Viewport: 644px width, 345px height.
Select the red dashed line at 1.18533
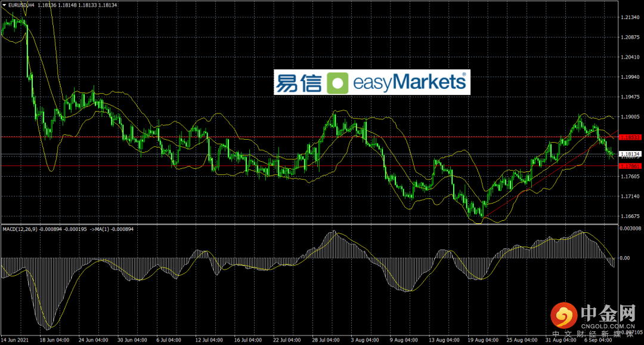309,137
